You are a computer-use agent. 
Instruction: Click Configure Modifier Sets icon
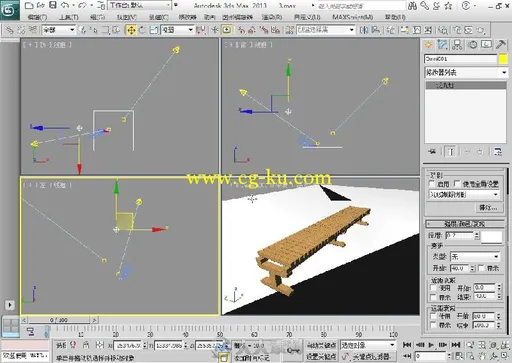coord(498,152)
